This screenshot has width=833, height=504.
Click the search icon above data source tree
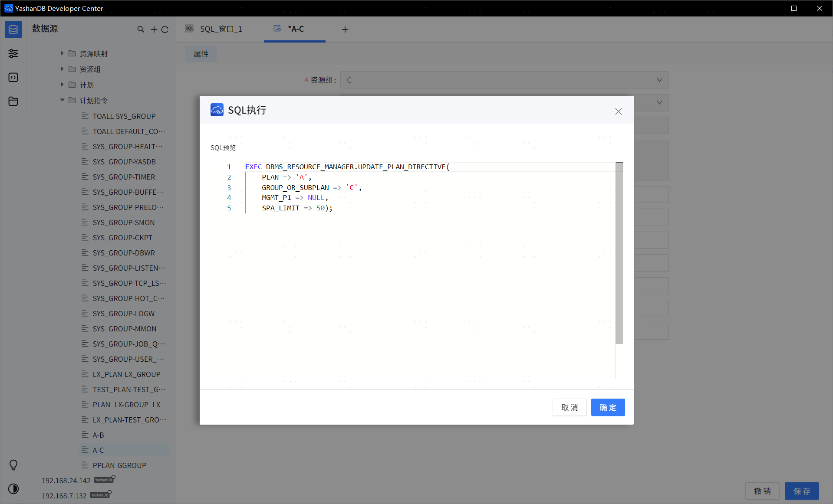[x=141, y=29]
